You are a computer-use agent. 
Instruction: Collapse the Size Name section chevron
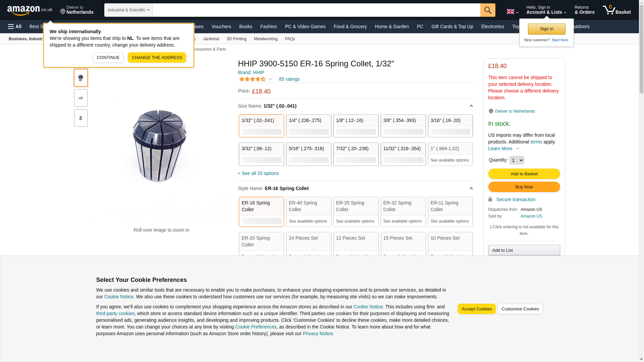[471, 106]
